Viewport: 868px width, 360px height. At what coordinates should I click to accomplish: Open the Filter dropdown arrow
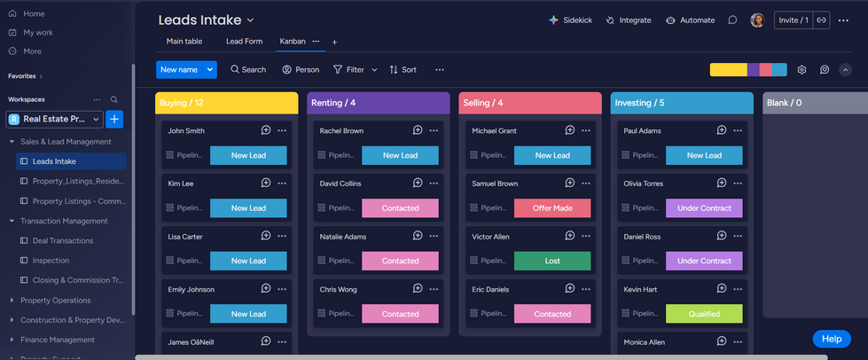point(374,70)
